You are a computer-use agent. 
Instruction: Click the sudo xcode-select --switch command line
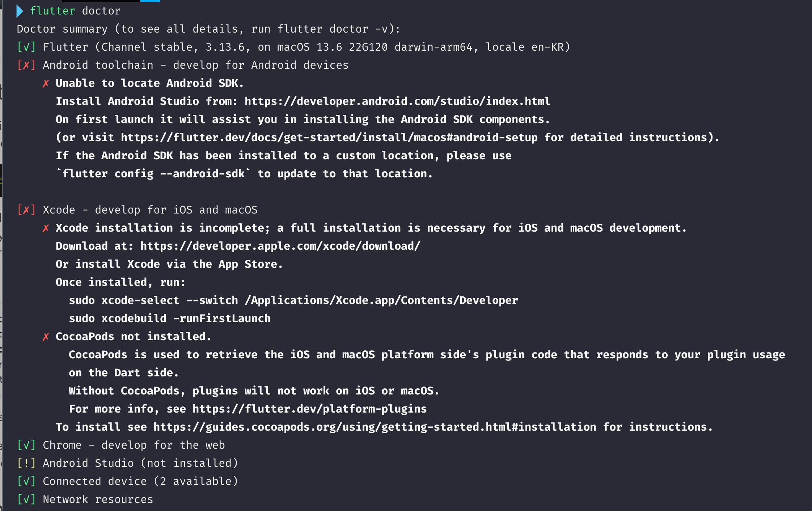293,300
